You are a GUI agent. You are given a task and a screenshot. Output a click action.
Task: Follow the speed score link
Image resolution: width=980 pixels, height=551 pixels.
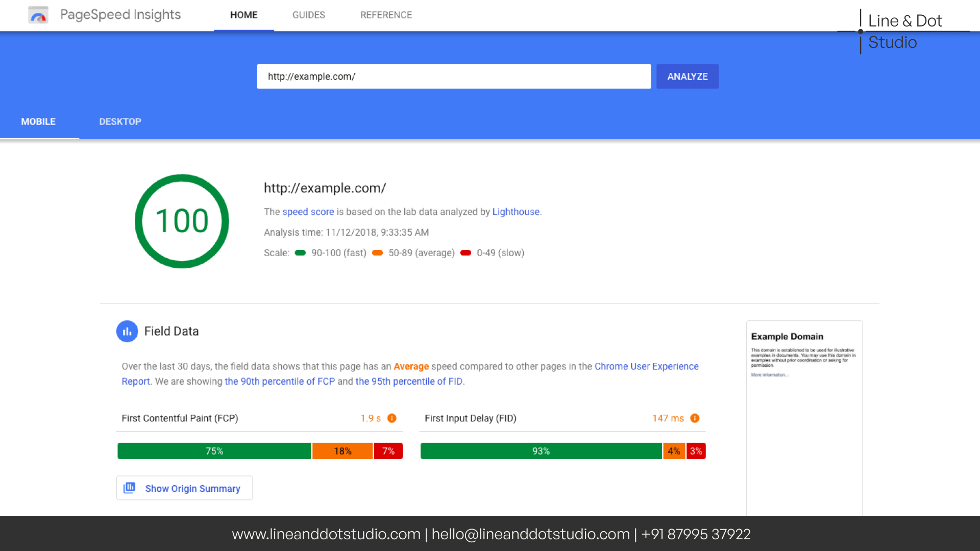(308, 212)
